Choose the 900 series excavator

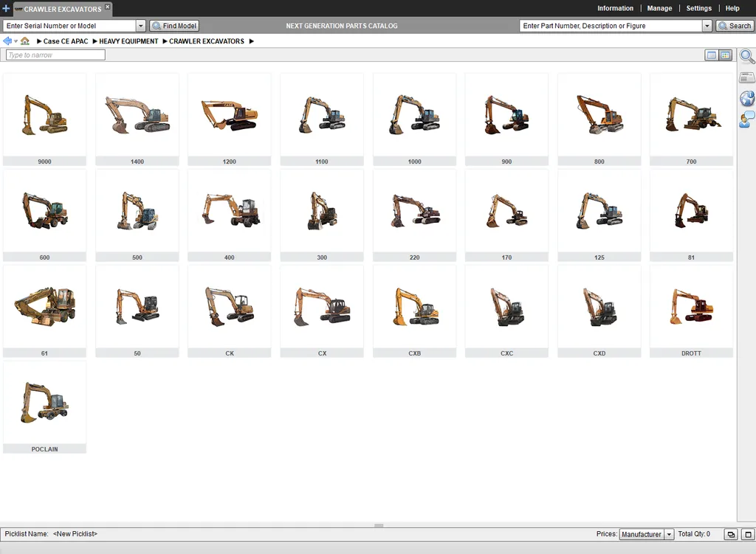pos(506,120)
